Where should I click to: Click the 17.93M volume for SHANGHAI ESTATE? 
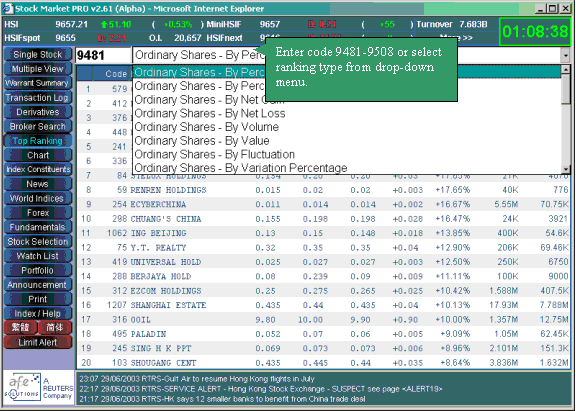click(504, 305)
